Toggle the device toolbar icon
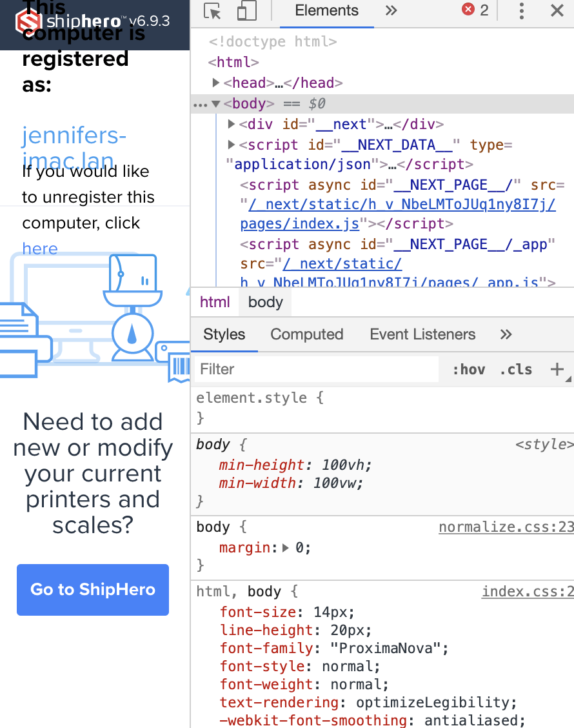This screenshot has width=574, height=728. tap(246, 11)
